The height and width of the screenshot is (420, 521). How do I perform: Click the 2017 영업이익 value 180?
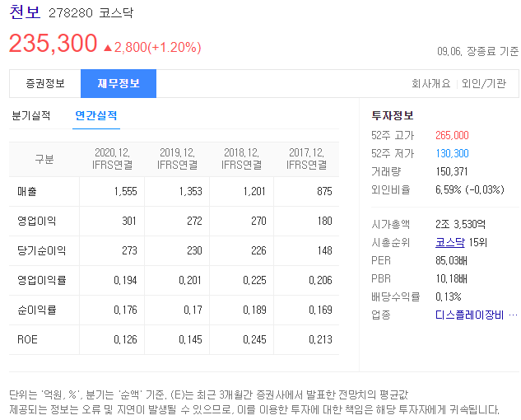(324, 222)
